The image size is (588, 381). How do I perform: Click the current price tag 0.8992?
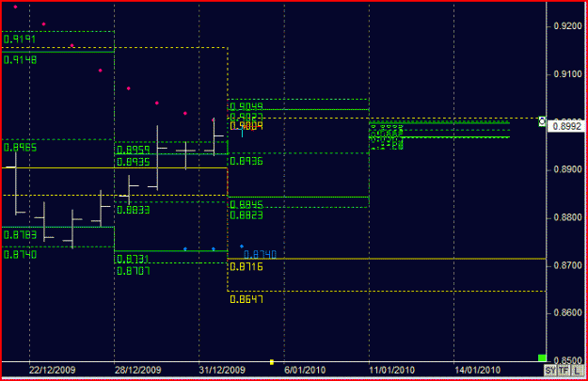coord(566,126)
